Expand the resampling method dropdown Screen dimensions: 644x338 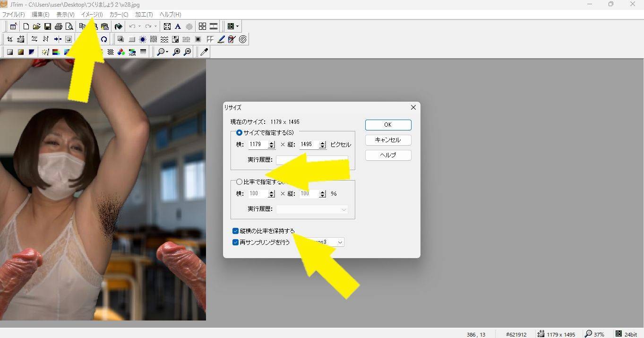pyautogui.click(x=339, y=243)
